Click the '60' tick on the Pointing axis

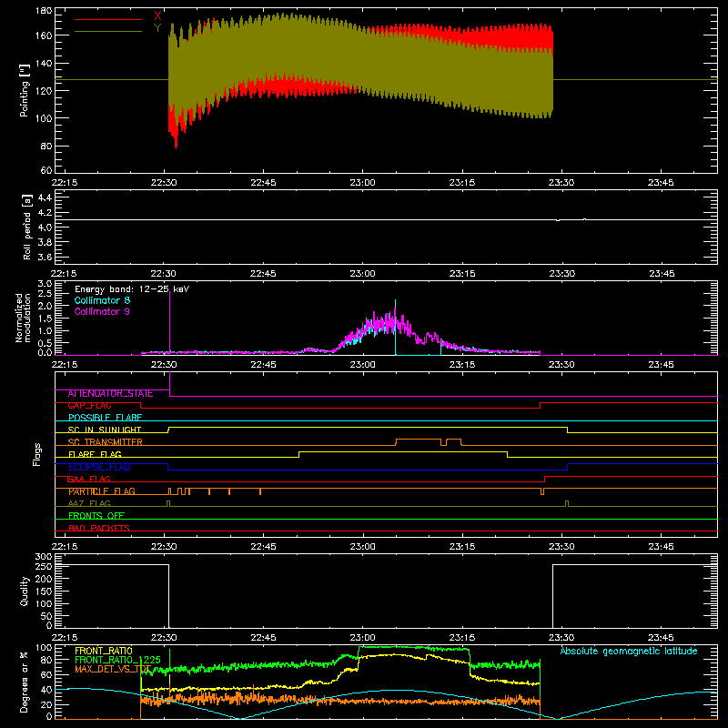(46, 170)
